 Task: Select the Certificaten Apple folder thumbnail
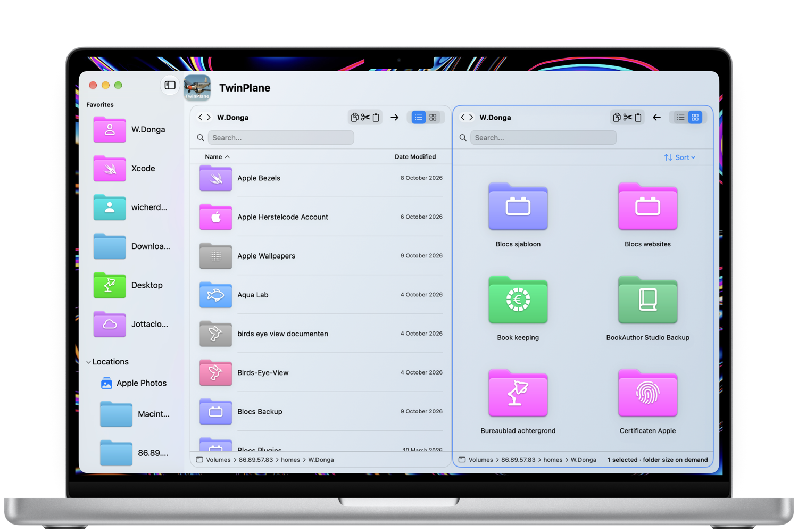(648, 394)
